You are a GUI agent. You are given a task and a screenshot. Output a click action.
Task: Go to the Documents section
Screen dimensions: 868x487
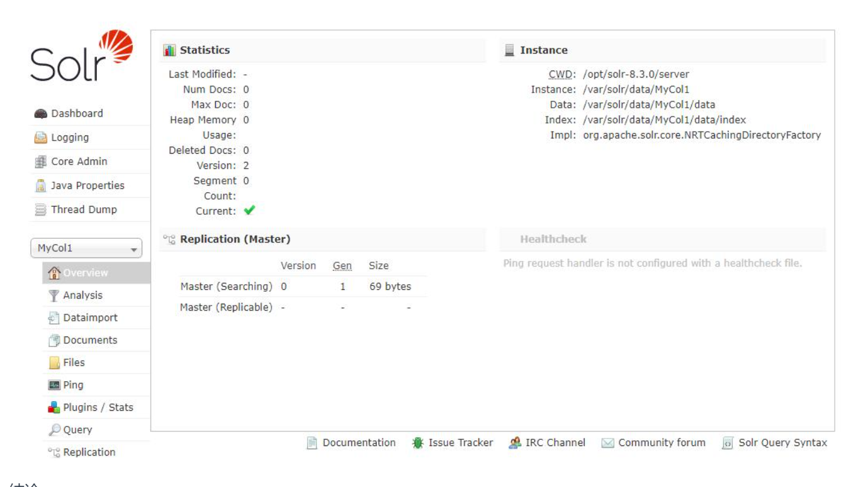90,340
